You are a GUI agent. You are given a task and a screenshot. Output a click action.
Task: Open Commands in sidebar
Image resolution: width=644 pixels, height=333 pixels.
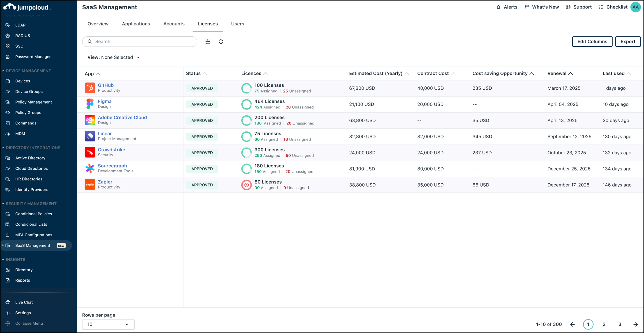26,123
